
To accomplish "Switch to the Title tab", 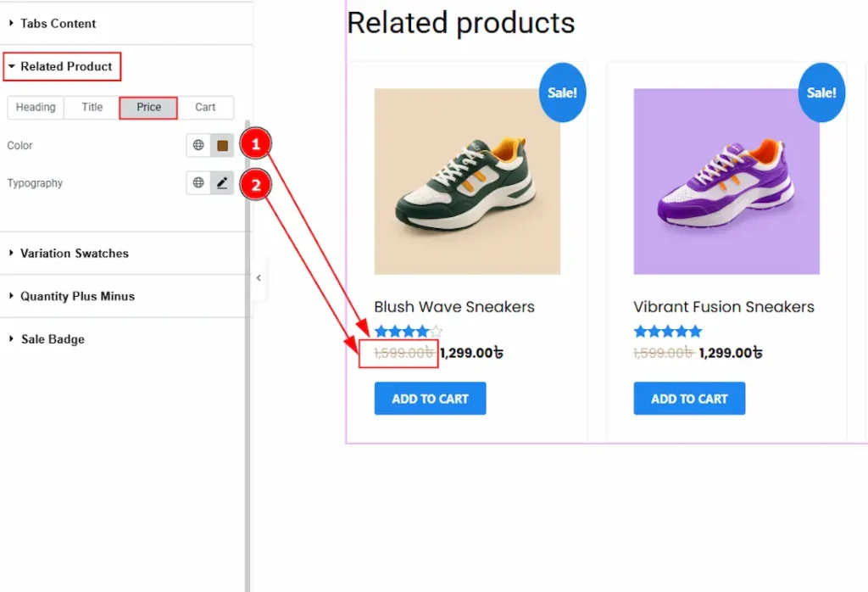I will click(92, 108).
